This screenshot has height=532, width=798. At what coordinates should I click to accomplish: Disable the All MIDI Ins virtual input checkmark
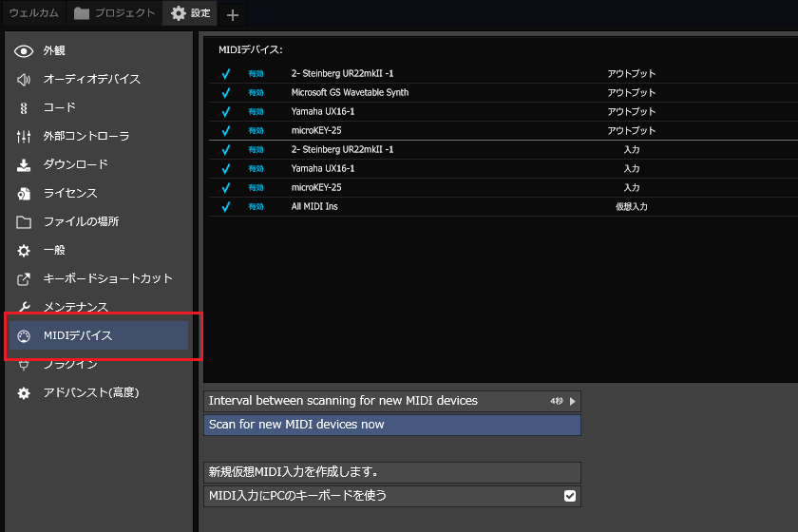226,206
